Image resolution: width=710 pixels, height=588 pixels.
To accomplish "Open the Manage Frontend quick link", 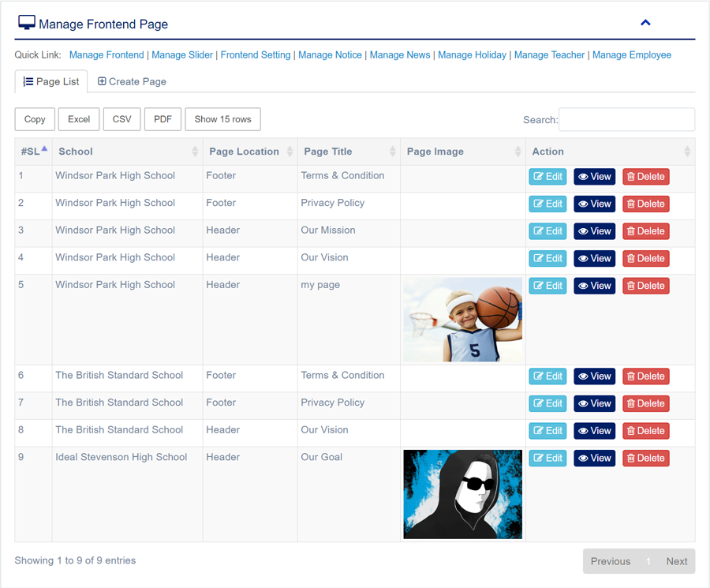I will click(106, 54).
